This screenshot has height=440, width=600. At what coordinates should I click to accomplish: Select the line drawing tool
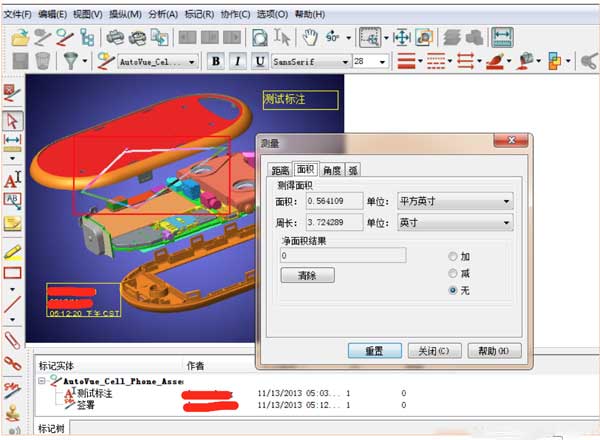[x=12, y=304]
